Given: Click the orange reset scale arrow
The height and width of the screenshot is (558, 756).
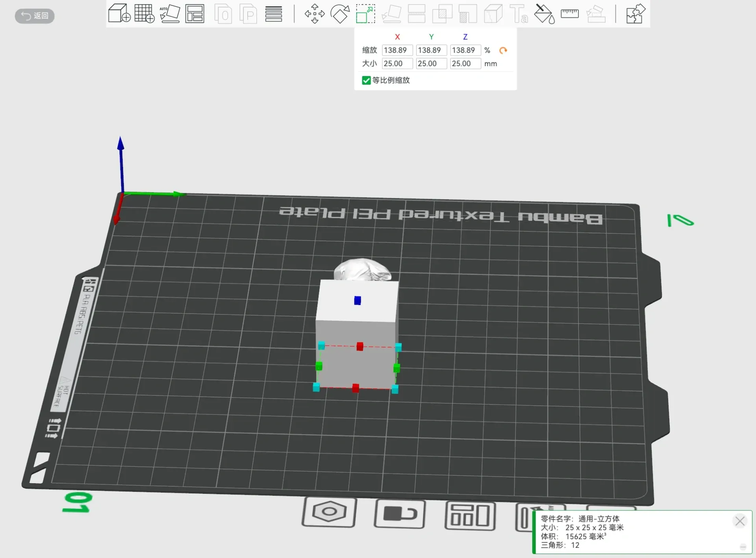Looking at the screenshot, I should (x=503, y=50).
